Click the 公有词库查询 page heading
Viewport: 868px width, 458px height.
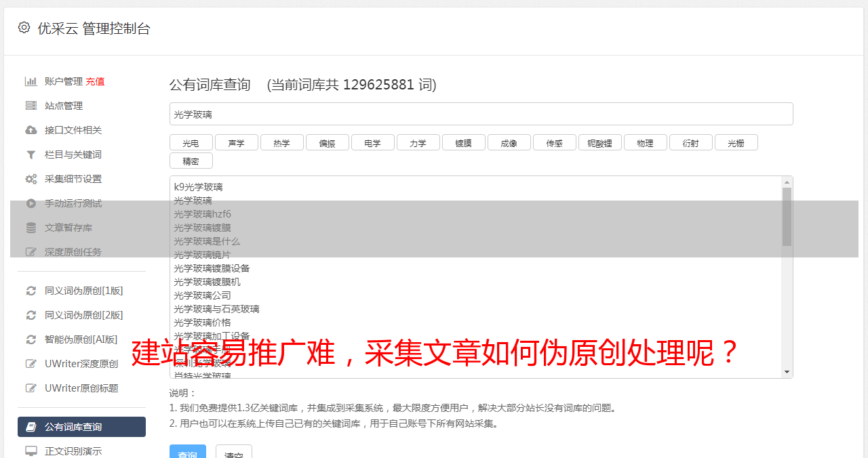(x=210, y=85)
